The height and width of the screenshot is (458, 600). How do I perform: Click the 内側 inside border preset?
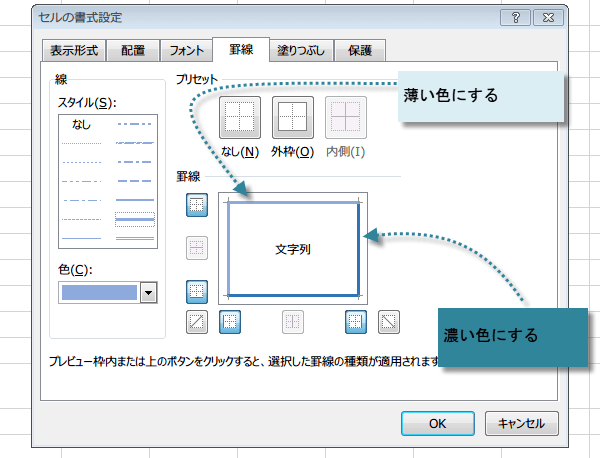(x=346, y=117)
